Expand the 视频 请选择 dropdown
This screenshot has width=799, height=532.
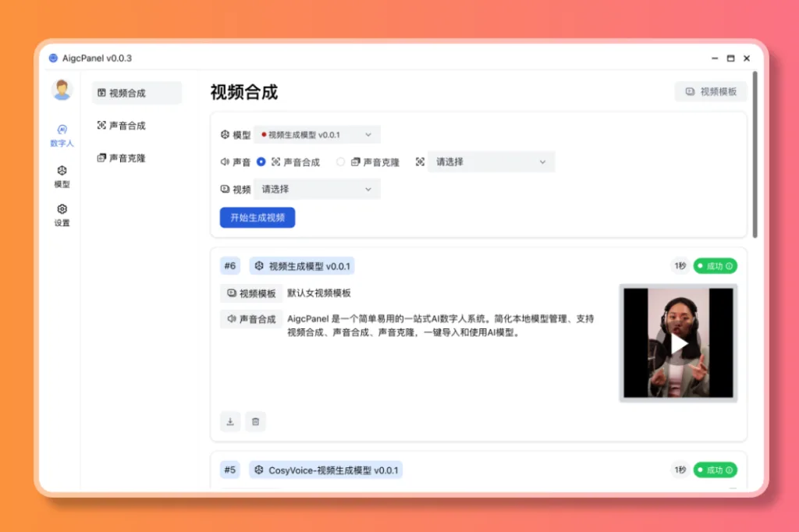[x=317, y=190]
